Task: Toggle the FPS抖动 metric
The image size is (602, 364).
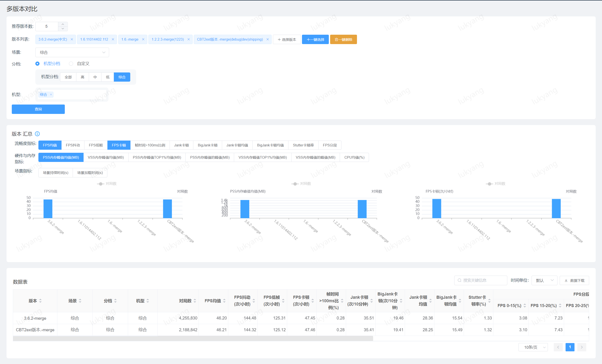Action: point(73,145)
